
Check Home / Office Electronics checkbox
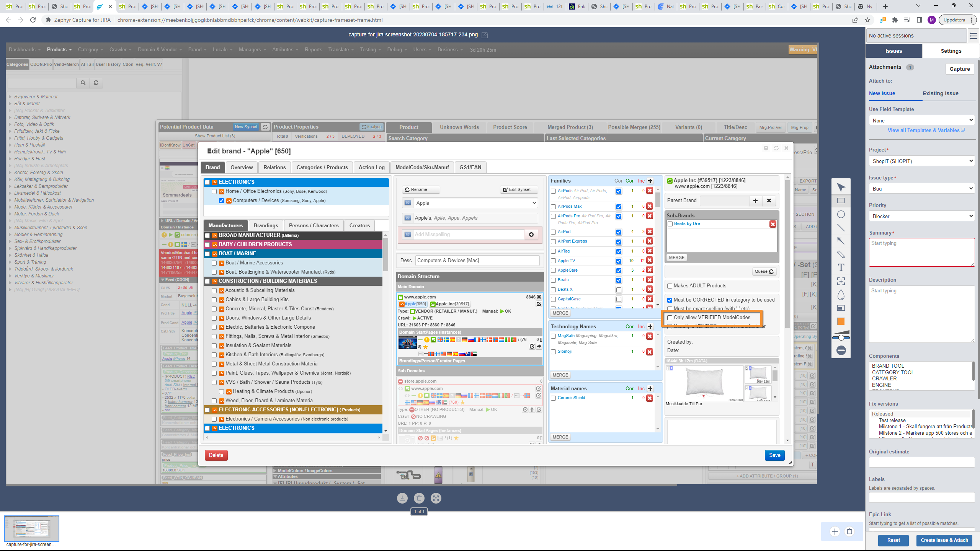point(214,191)
